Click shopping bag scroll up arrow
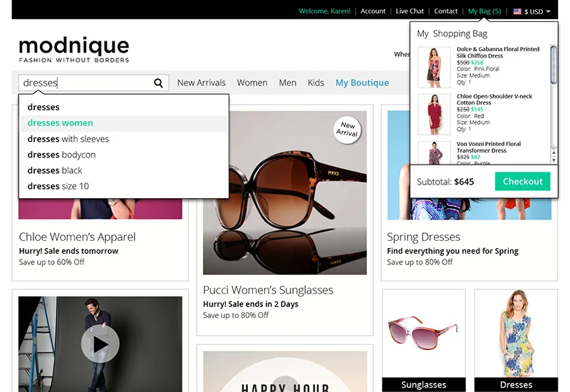The image size is (570, 392). tap(554, 153)
